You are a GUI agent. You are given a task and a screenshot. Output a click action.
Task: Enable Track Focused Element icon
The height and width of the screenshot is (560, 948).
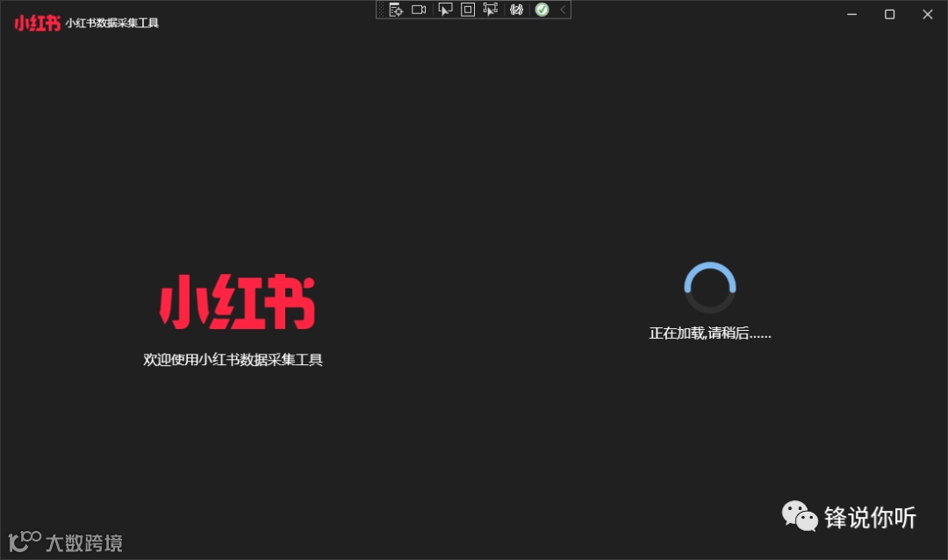491,10
